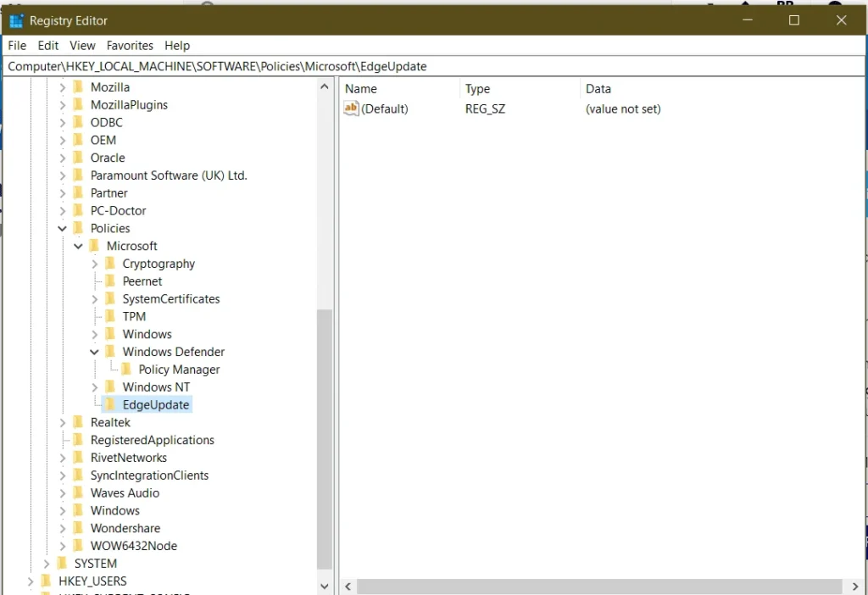Select the Windows NT key label
The image size is (868, 595).
coord(156,387)
